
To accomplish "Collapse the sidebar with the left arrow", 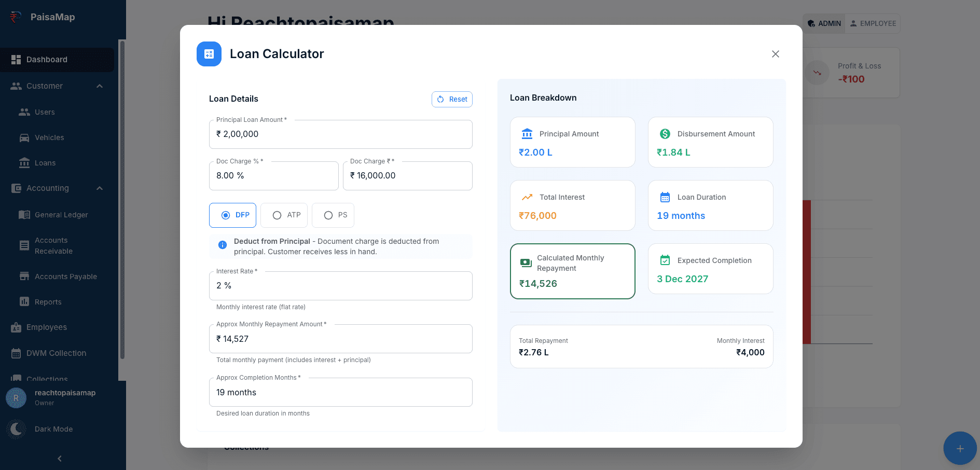I will [x=60, y=459].
